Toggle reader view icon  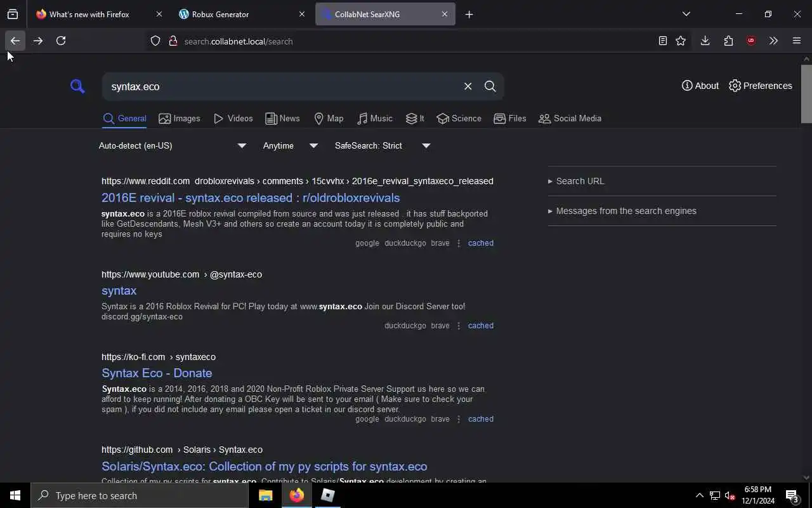tap(662, 41)
